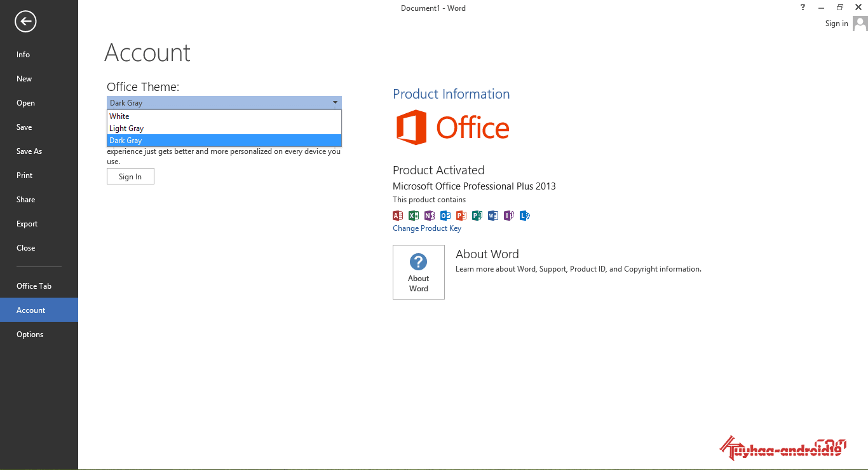Open Word Options from the sidebar
The height and width of the screenshot is (470, 868).
click(x=39, y=335)
